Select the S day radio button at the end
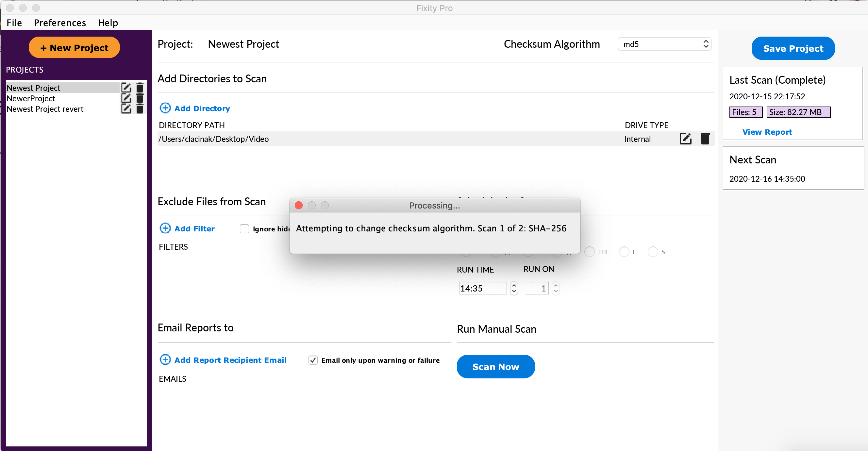868x451 pixels. click(x=653, y=252)
